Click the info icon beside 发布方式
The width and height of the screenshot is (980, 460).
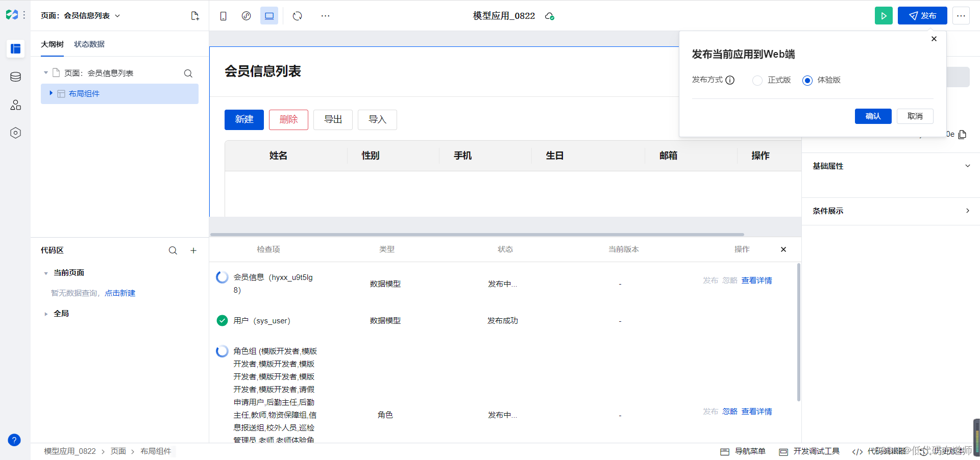(x=730, y=80)
